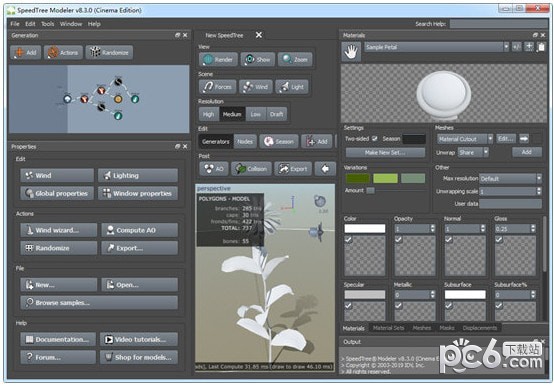Click the Add button in Edit toolbar
Screen dimensions: 554x386
coord(317,142)
